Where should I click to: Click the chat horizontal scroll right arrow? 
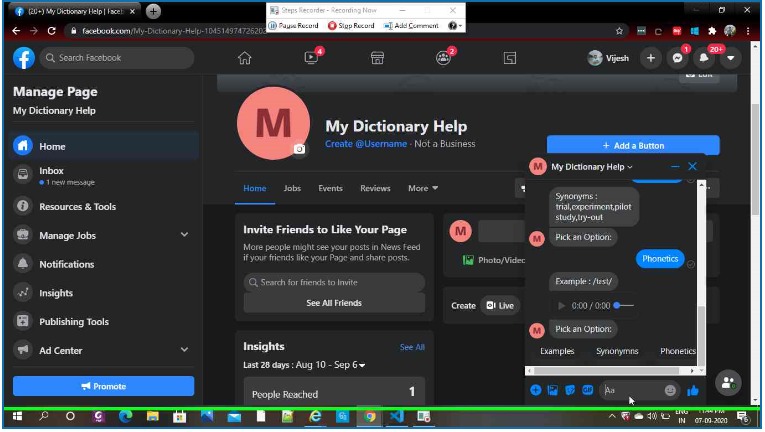(692, 371)
